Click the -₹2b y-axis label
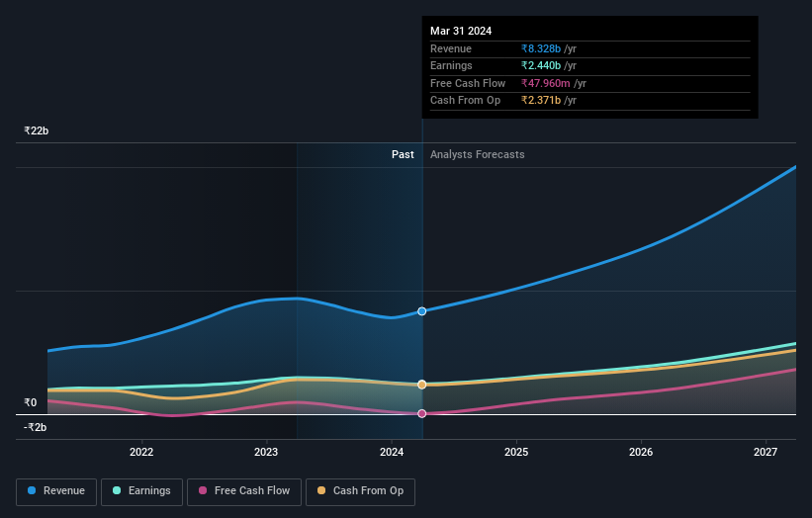 36,427
